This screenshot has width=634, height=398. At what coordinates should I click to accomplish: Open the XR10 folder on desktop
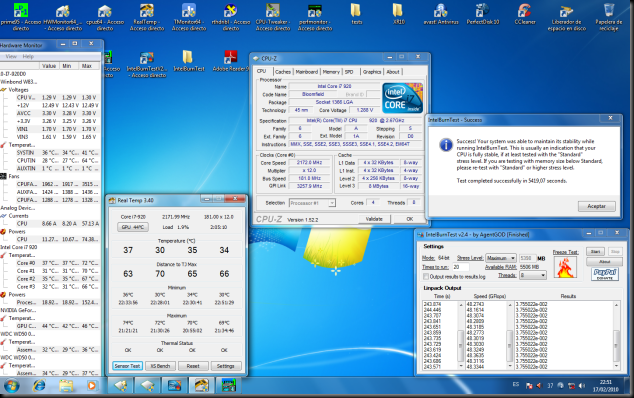point(398,14)
